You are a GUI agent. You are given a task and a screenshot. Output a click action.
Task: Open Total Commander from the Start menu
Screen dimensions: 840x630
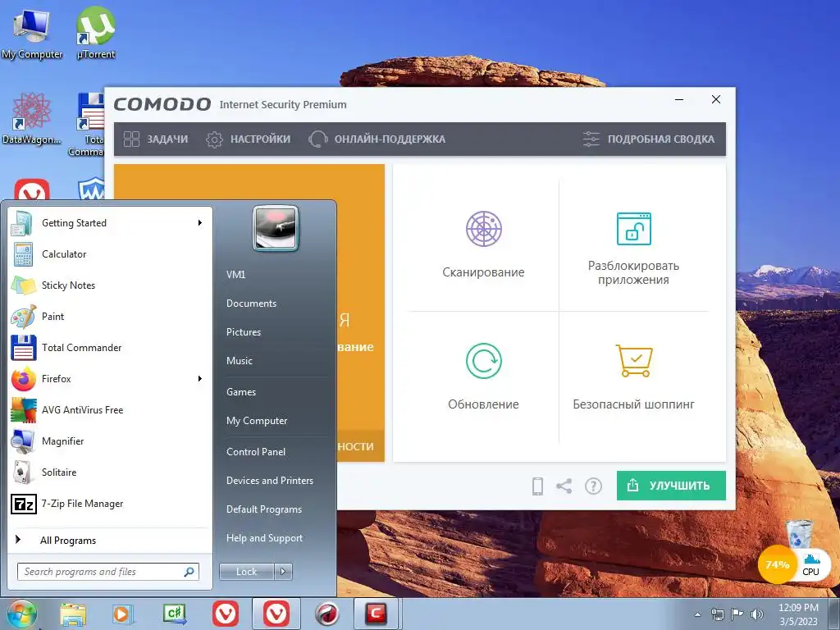[x=109, y=348]
